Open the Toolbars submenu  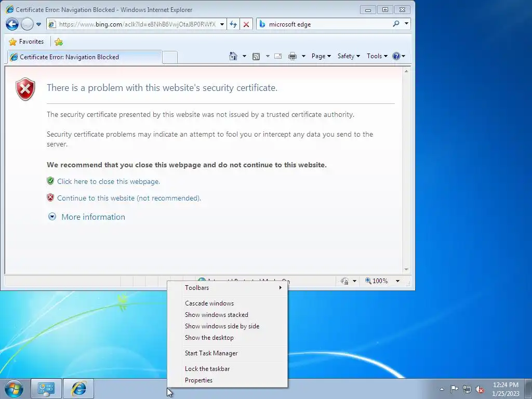228,288
